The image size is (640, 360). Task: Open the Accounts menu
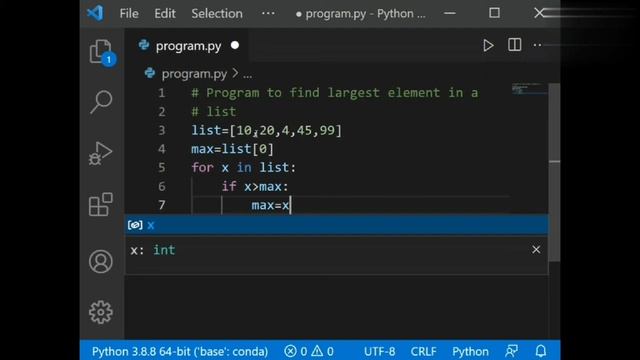click(x=101, y=261)
